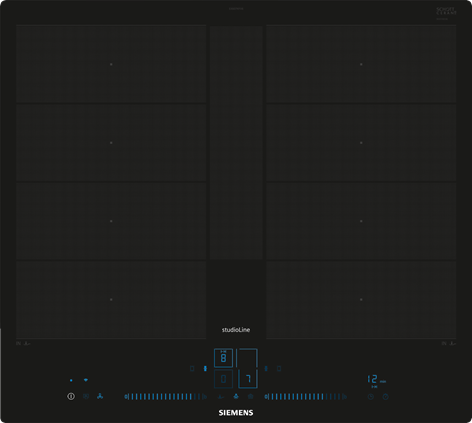Toggle the left flexZone combine symbol
Image resolution: width=472 pixels, height=423 pixels.
[x=205, y=369]
